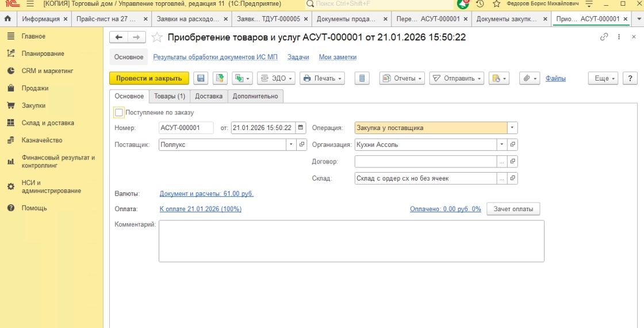Switch to Доставка tab
This screenshot has height=328, width=644.
point(209,96)
